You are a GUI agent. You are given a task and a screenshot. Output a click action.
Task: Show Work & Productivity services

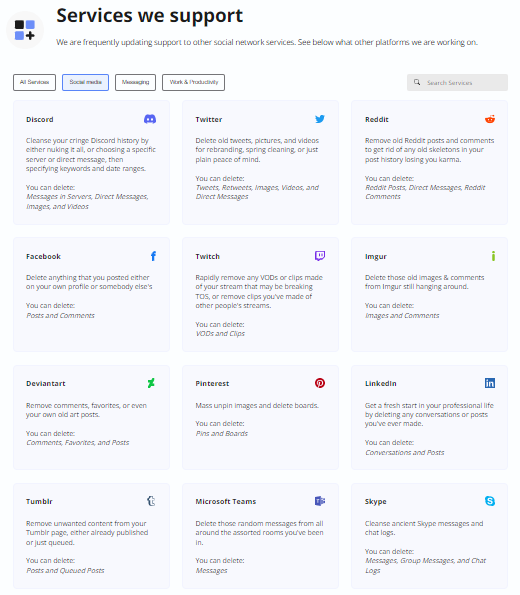click(x=194, y=82)
